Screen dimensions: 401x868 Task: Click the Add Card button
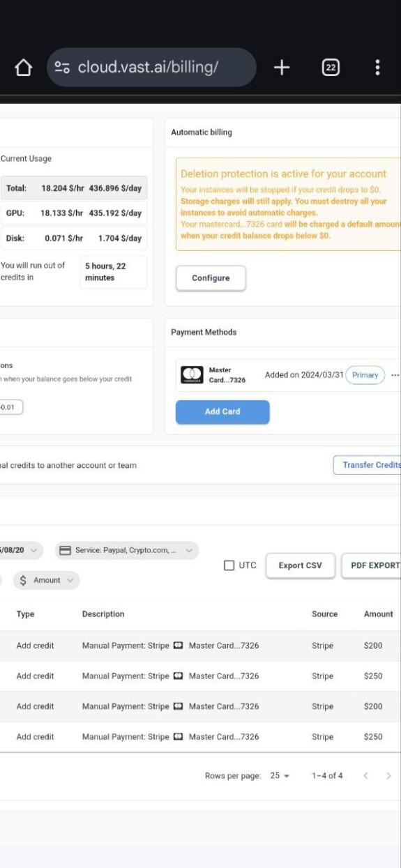pos(222,412)
